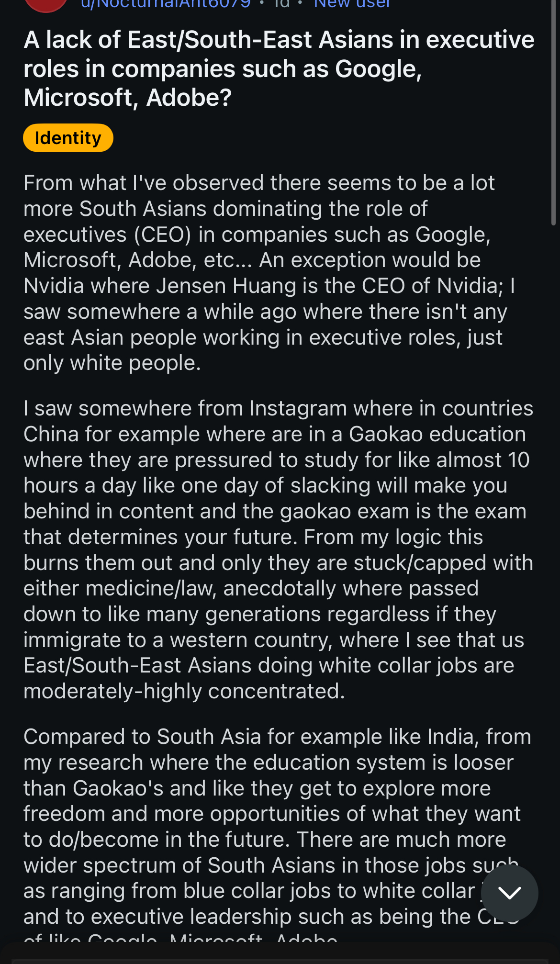Tap the paragraph starting "I saw somewhere from Instagram"
This screenshot has width=560, height=964.
pyautogui.click(x=278, y=549)
